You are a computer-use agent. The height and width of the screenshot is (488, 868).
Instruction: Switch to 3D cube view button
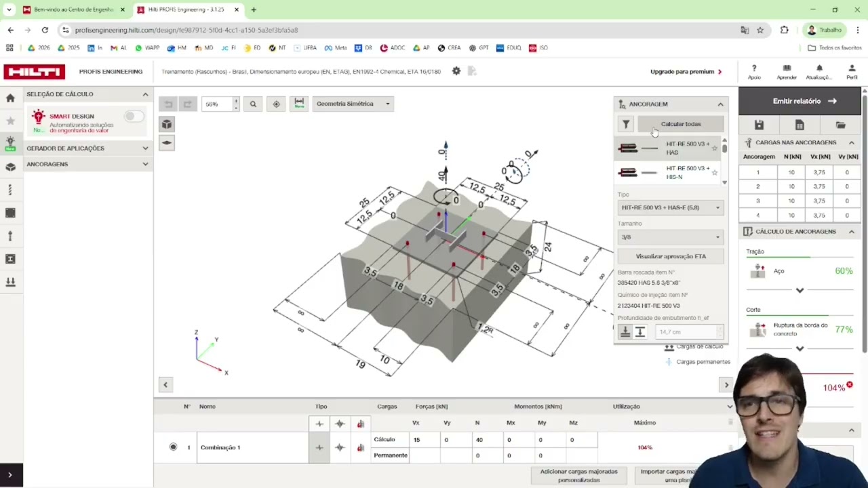(x=167, y=124)
